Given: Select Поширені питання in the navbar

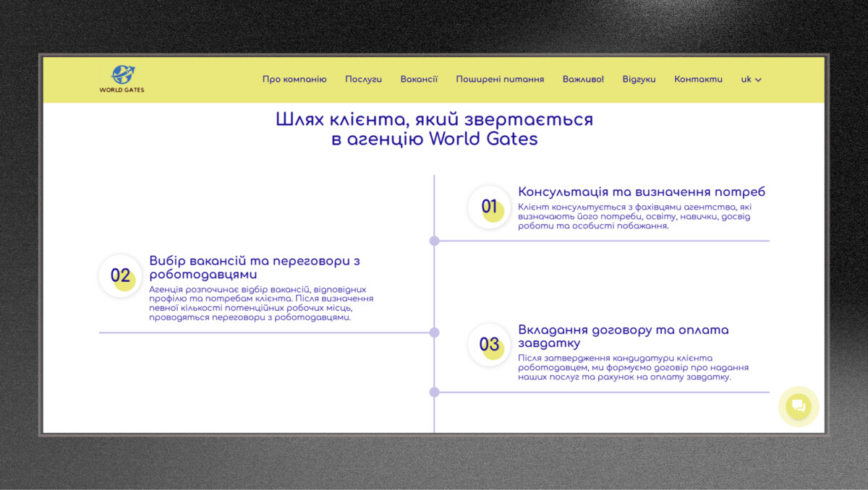Looking at the screenshot, I should 500,79.
